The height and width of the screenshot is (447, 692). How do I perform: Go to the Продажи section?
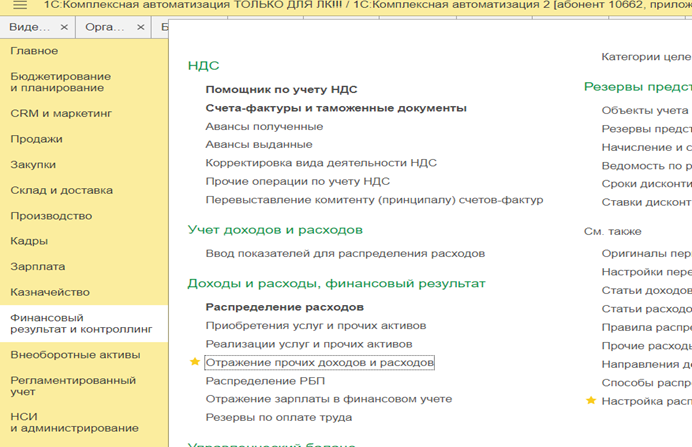tap(37, 139)
